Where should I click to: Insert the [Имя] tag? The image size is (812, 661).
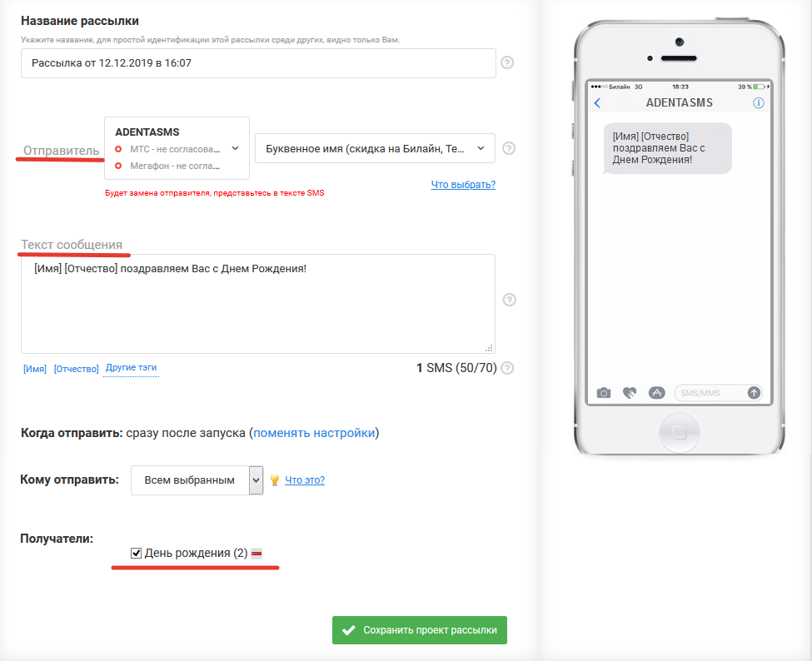(x=35, y=368)
